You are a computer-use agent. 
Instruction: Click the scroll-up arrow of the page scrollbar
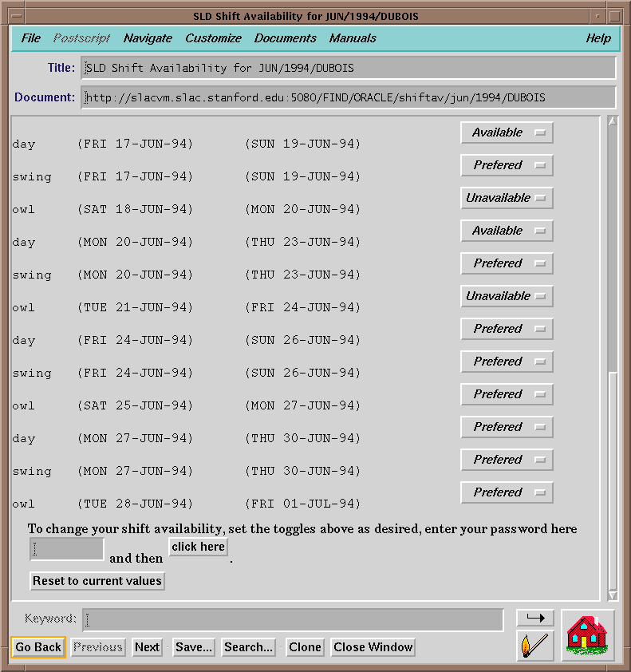[x=613, y=122]
